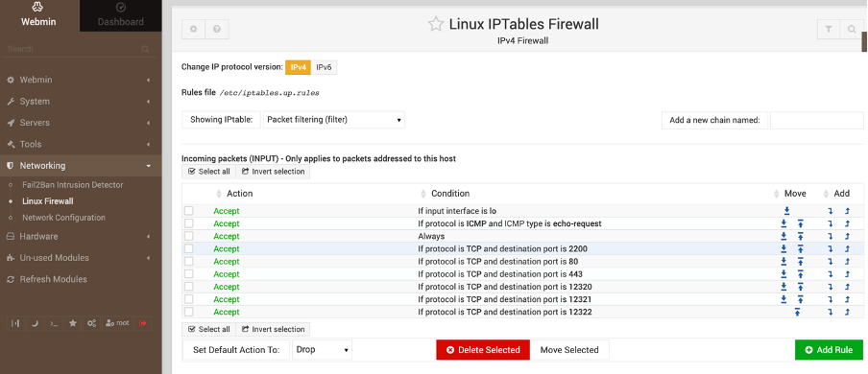Open the default action Drop dropdown
This screenshot has height=374, width=868.
[323, 350]
